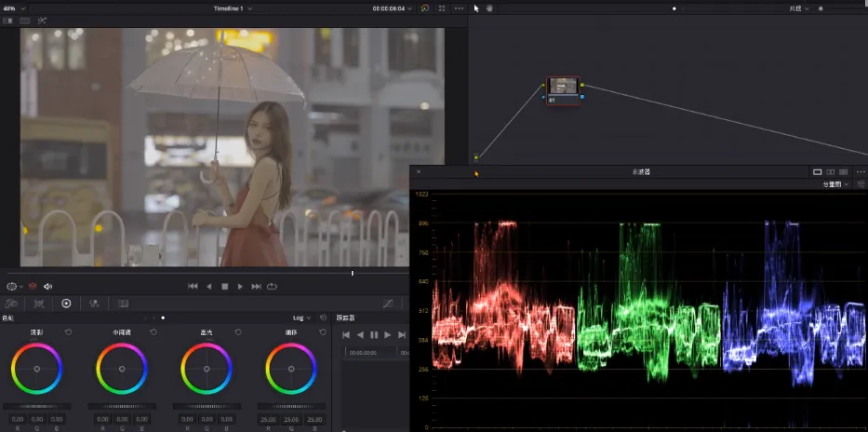
Task: Select node 01 thumbnail in node graph
Action: (x=563, y=88)
